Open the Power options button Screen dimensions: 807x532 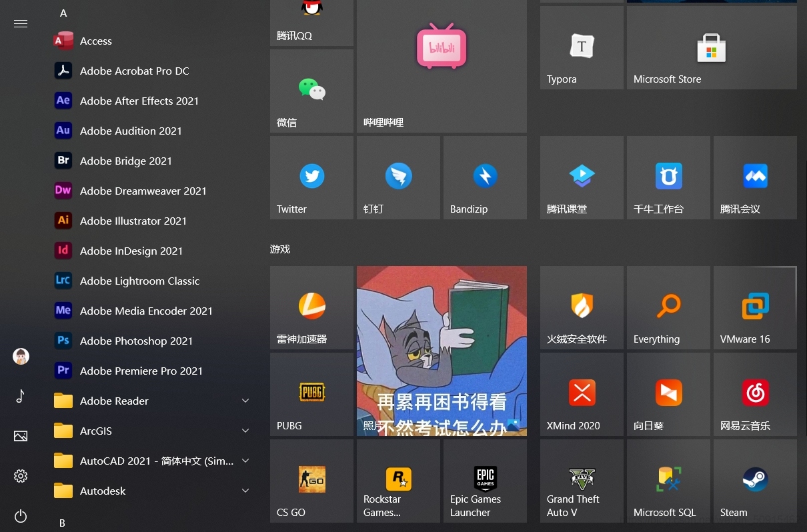pos(21,516)
